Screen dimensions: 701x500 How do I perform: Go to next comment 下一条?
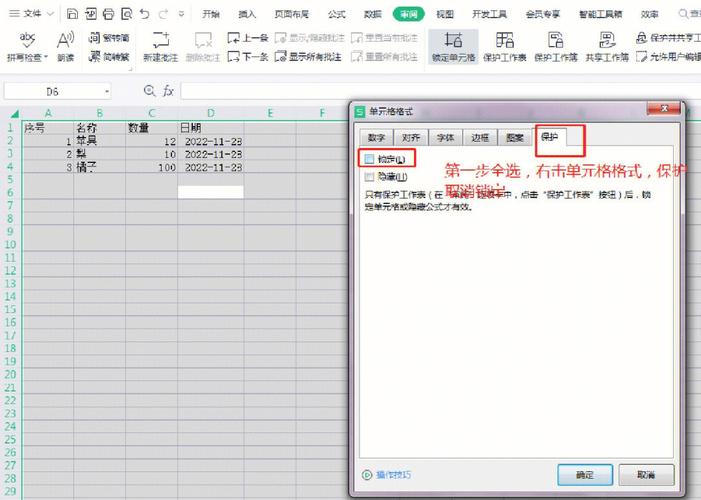[248, 57]
